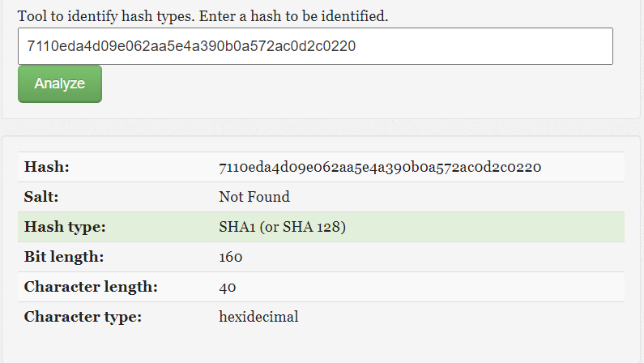The image size is (644, 363).
Task: Click the green Analyze button
Action: click(60, 84)
